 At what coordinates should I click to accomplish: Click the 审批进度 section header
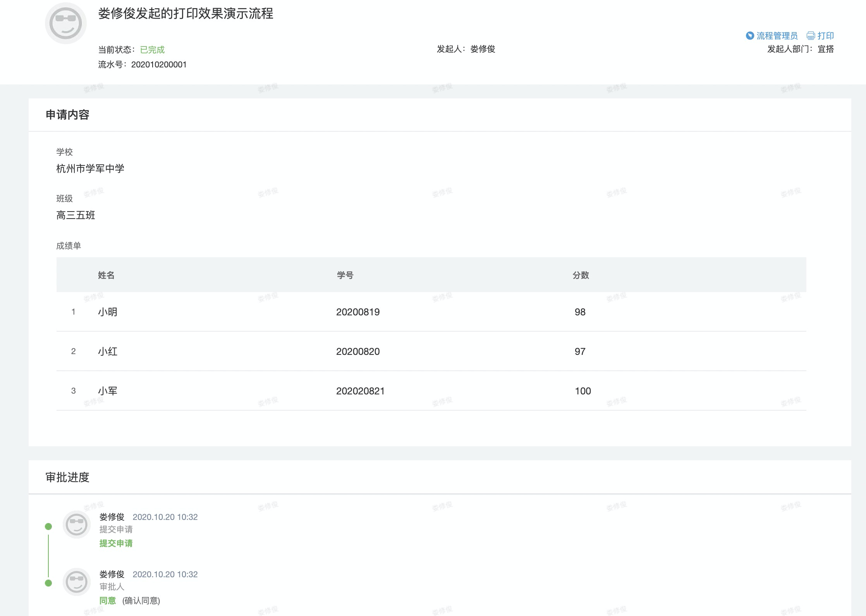click(x=67, y=477)
